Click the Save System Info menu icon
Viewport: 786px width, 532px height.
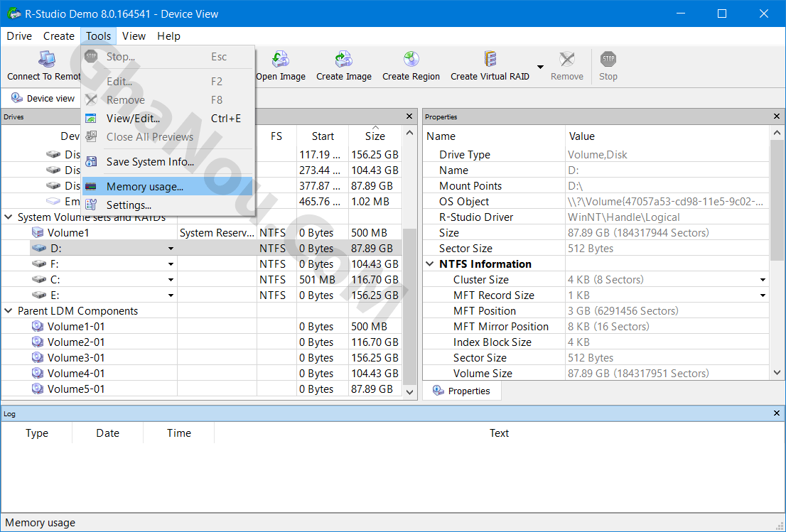click(91, 161)
